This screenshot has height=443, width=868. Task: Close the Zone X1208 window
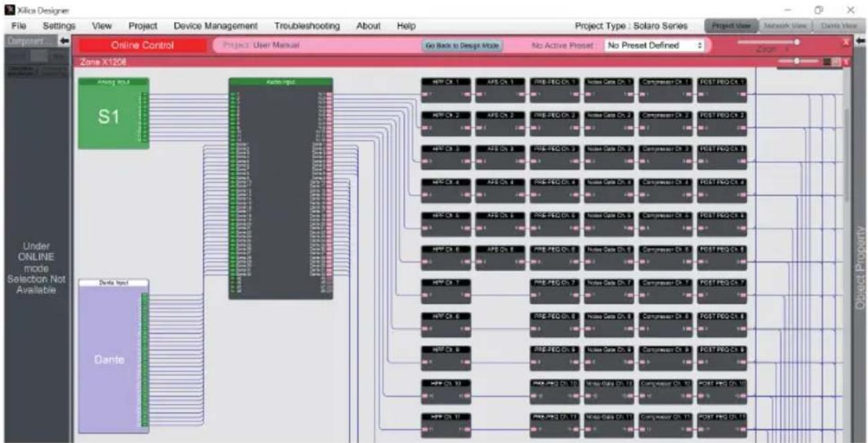[845, 62]
